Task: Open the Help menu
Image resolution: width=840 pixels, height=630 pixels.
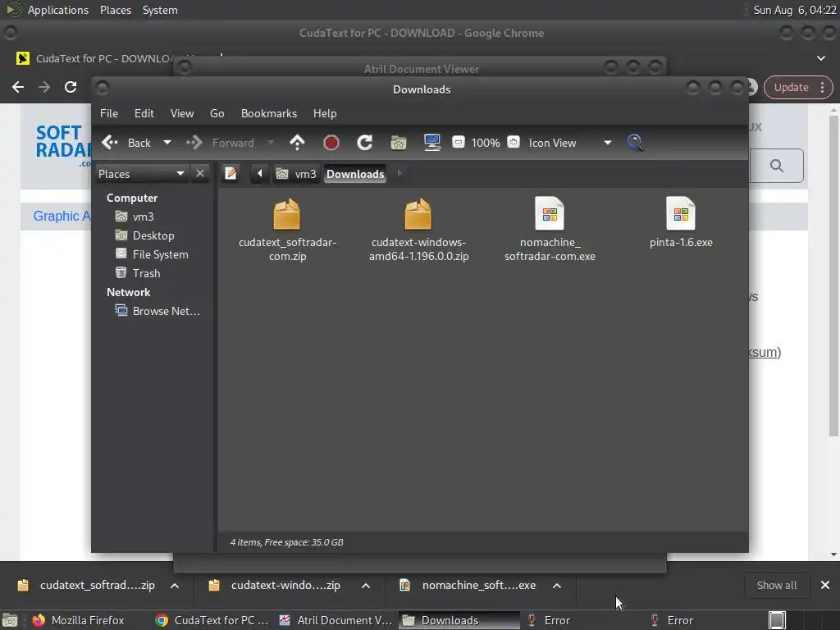Action: coord(325,113)
